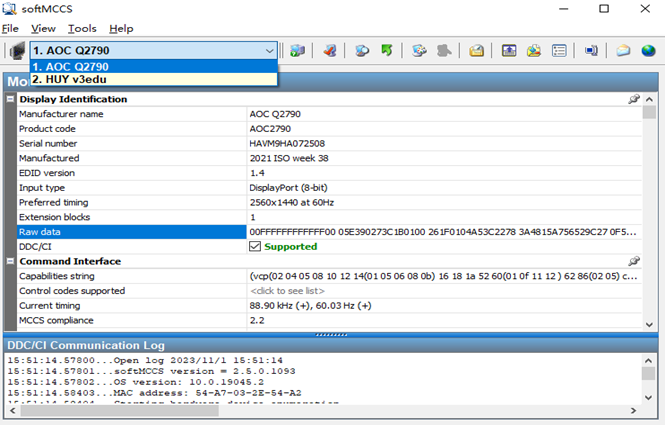Image resolution: width=665 pixels, height=425 pixels.
Task: Click the color palette toolbar icon
Action: [419, 51]
